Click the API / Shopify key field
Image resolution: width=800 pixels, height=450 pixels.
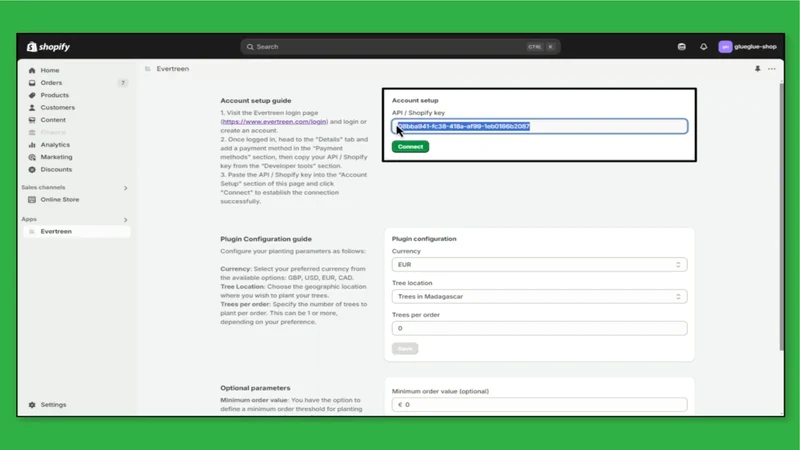539,127
